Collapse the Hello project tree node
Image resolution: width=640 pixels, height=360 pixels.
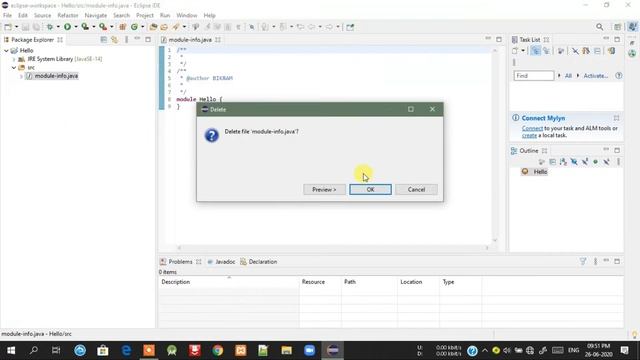point(6,51)
